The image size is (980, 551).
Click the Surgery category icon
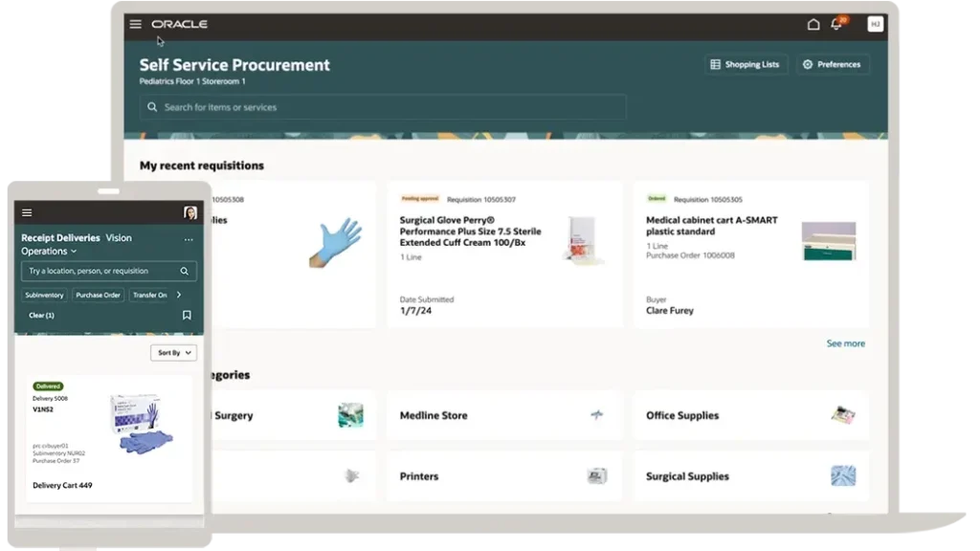[350, 415]
